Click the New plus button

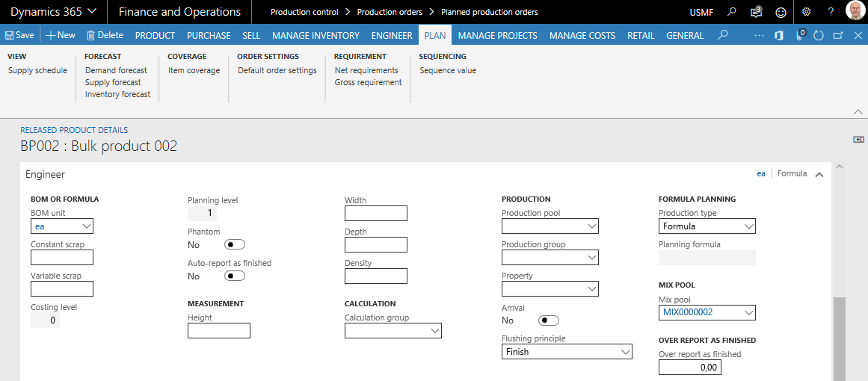point(60,35)
